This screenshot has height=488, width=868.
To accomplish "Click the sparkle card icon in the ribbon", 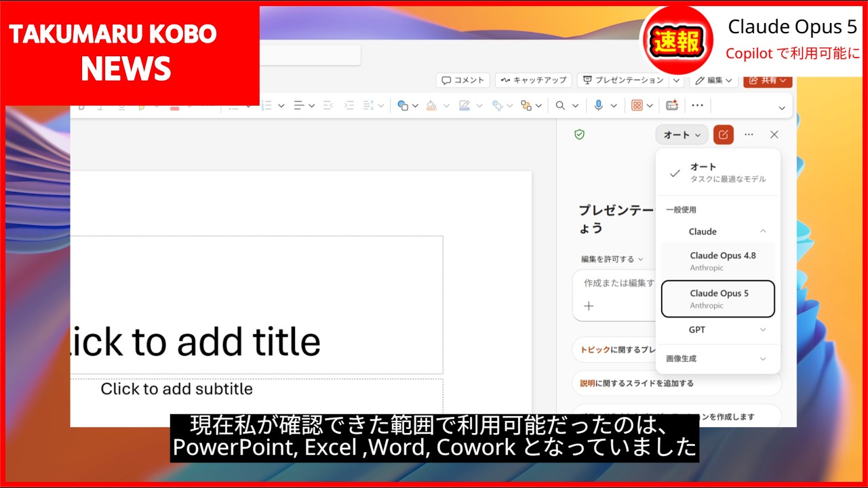I will pos(672,105).
